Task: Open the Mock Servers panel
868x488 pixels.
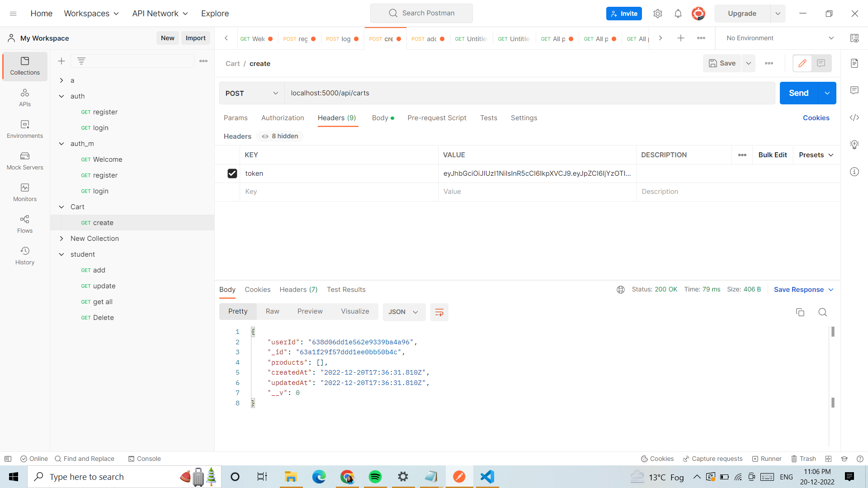Action: (x=24, y=161)
